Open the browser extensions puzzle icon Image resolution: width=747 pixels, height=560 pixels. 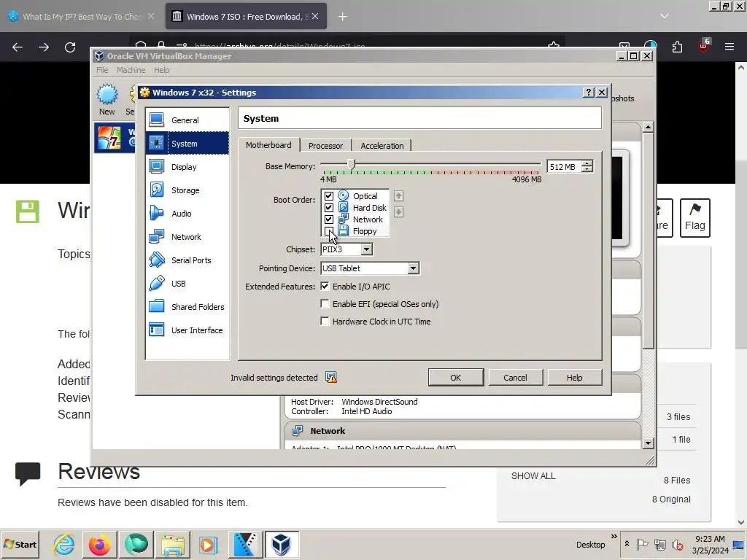point(677,47)
